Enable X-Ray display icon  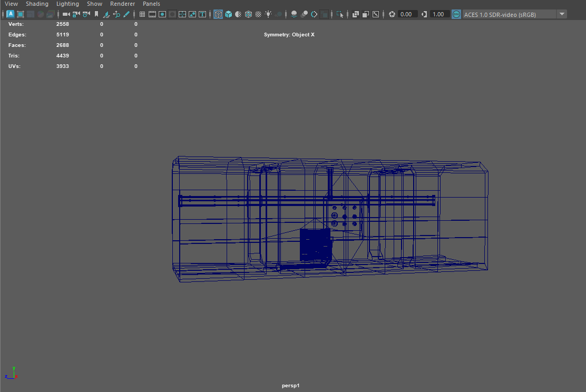[355, 14]
